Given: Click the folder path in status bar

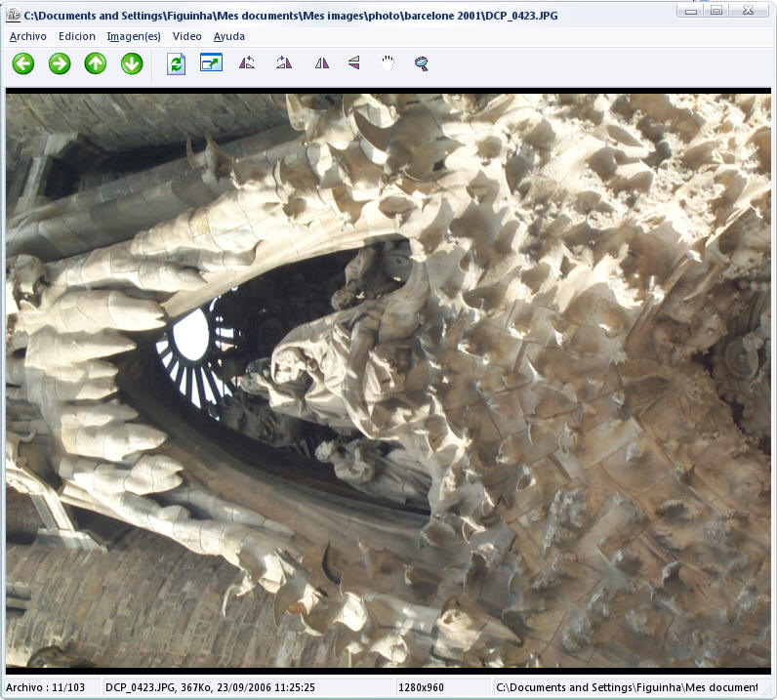Looking at the screenshot, I should [x=627, y=687].
